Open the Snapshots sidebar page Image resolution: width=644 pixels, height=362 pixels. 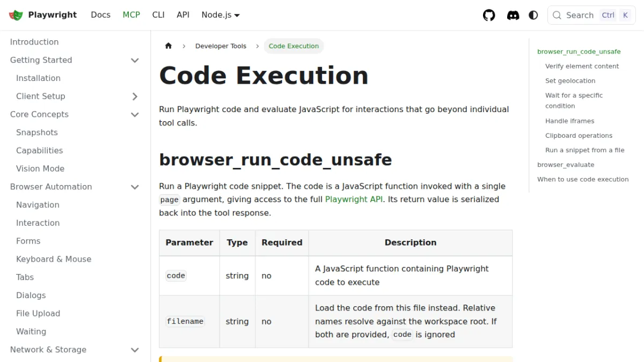click(36, 132)
